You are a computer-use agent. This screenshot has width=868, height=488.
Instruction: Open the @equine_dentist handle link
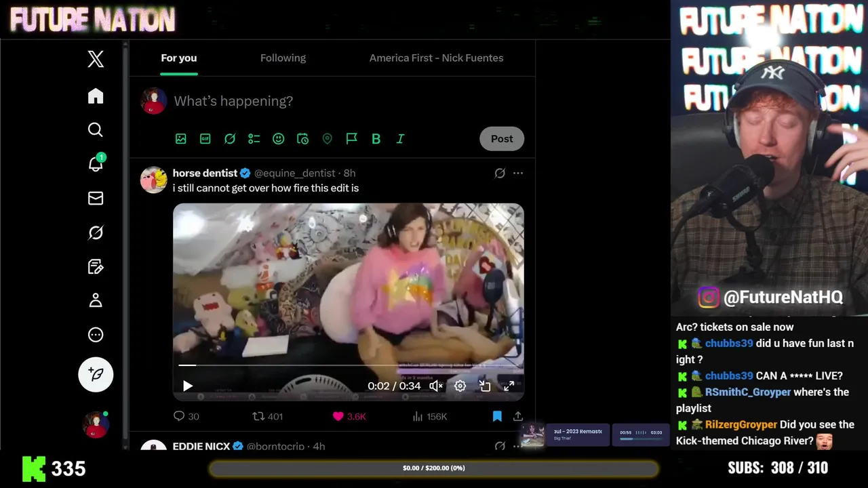click(x=295, y=173)
